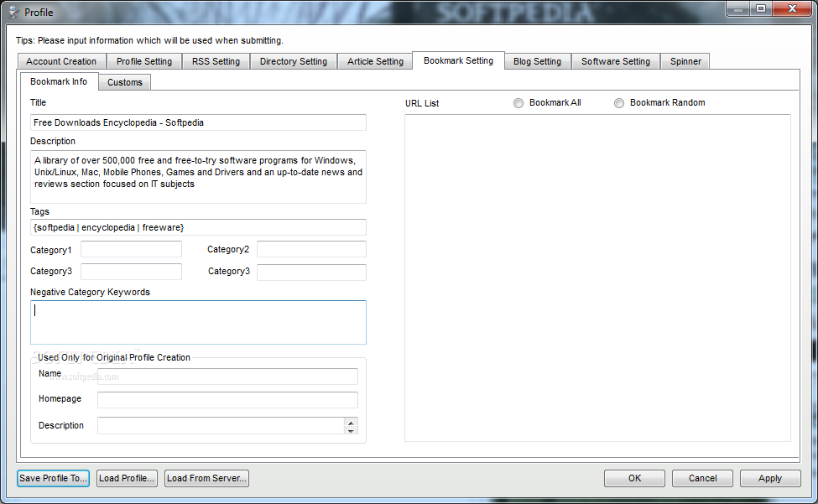Focus the Homepage input field
818x504 pixels.
pos(227,400)
